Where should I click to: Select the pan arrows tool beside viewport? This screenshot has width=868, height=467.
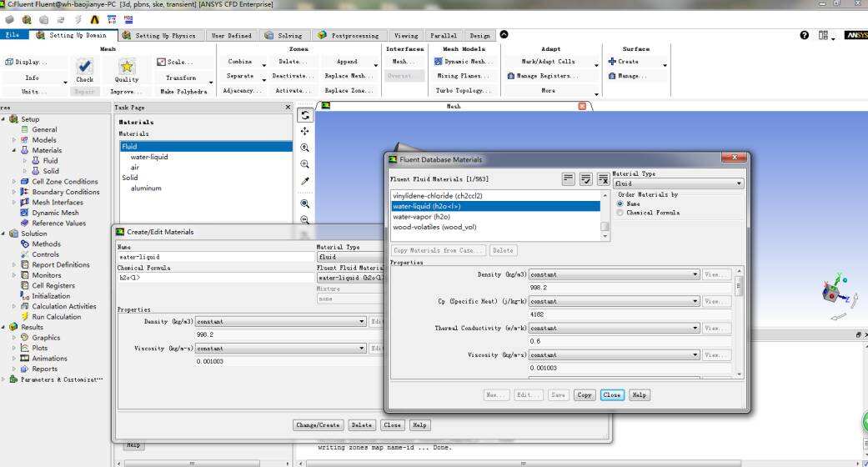(x=305, y=131)
